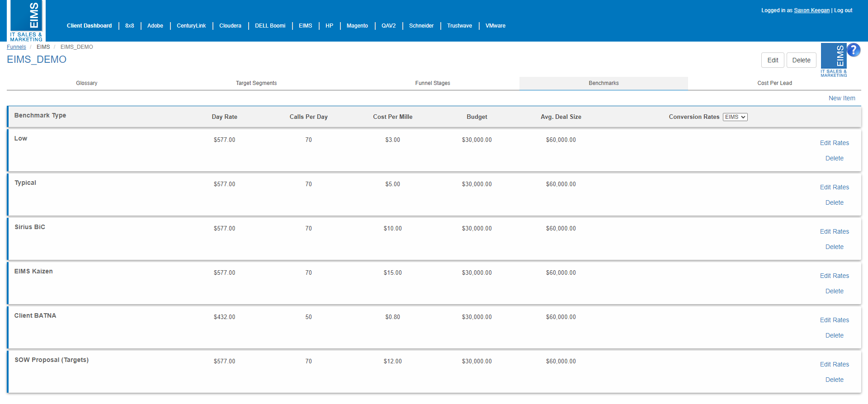Screen dimensions: 868x404
Task: Open the Conversion Rates EIMS dropdown
Action: coord(735,117)
